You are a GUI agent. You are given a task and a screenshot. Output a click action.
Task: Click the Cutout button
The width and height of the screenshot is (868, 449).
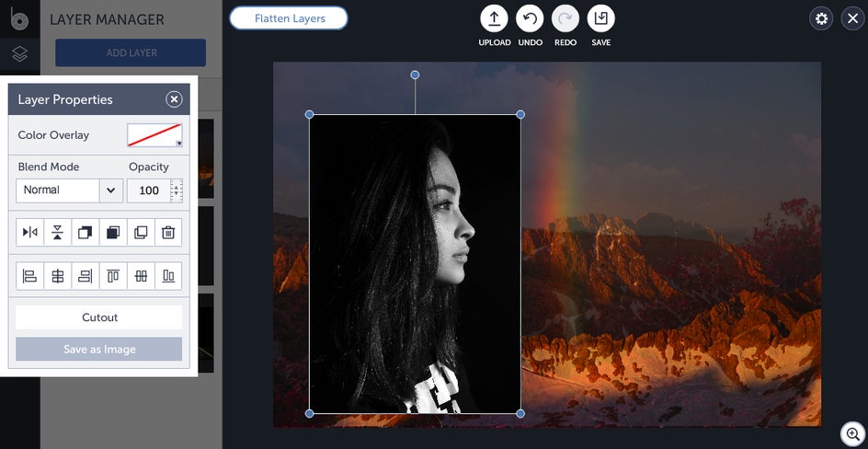click(x=99, y=317)
